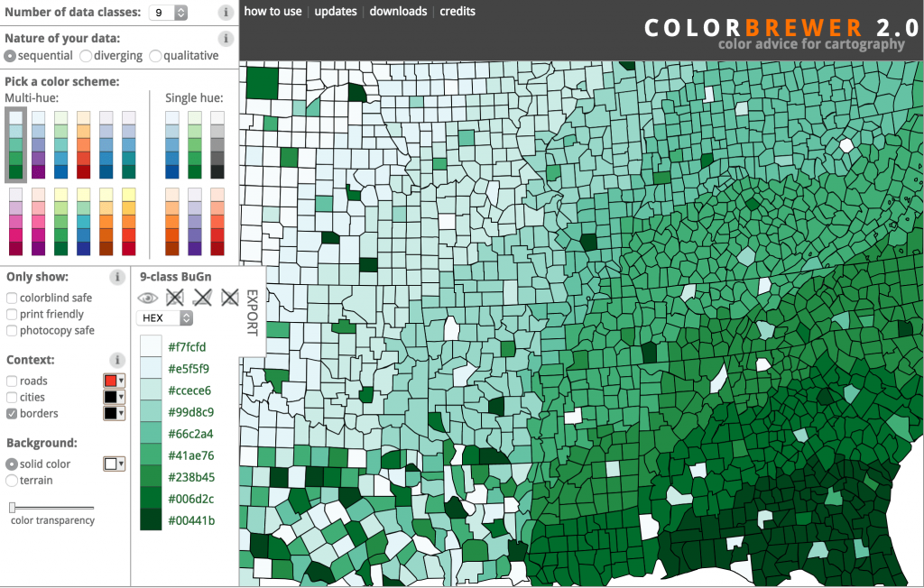
Task: Open info next to Nature of your data
Action: [x=226, y=38]
